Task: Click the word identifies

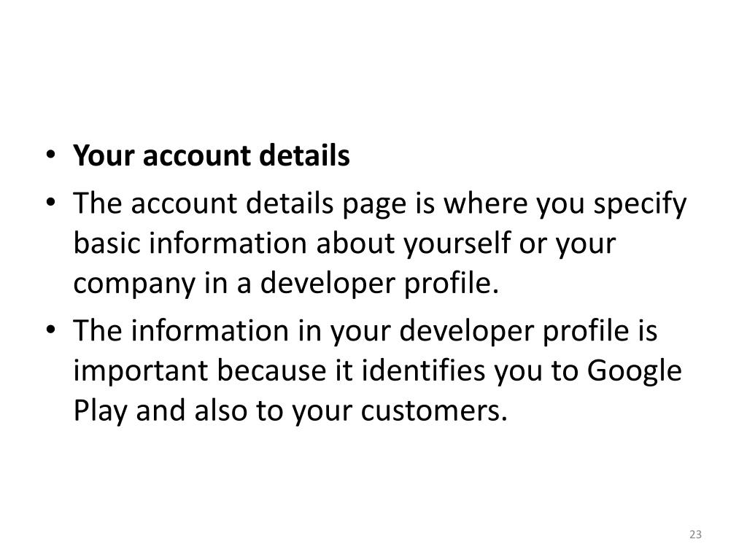Action: click(423, 370)
